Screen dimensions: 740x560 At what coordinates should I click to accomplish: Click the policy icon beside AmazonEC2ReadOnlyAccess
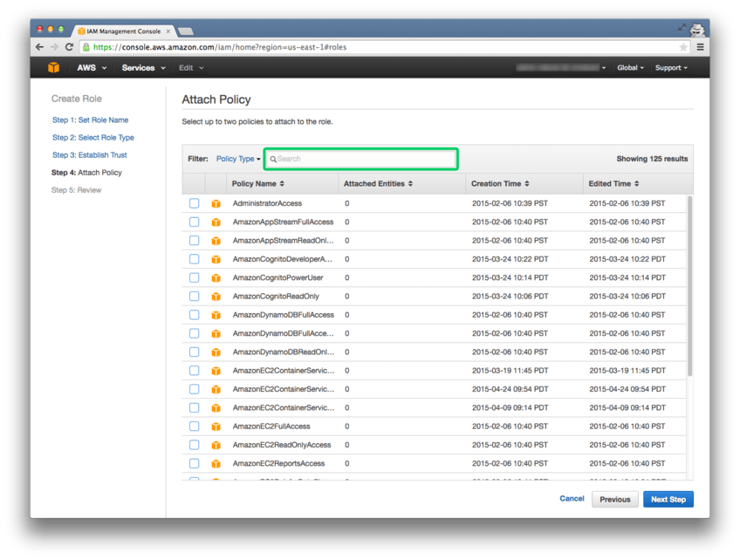[x=216, y=445]
